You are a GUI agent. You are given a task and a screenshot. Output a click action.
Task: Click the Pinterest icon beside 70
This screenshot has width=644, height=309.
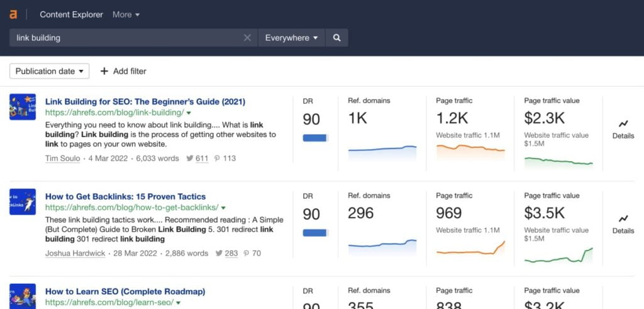pyautogui.click(x=246, y=253)
